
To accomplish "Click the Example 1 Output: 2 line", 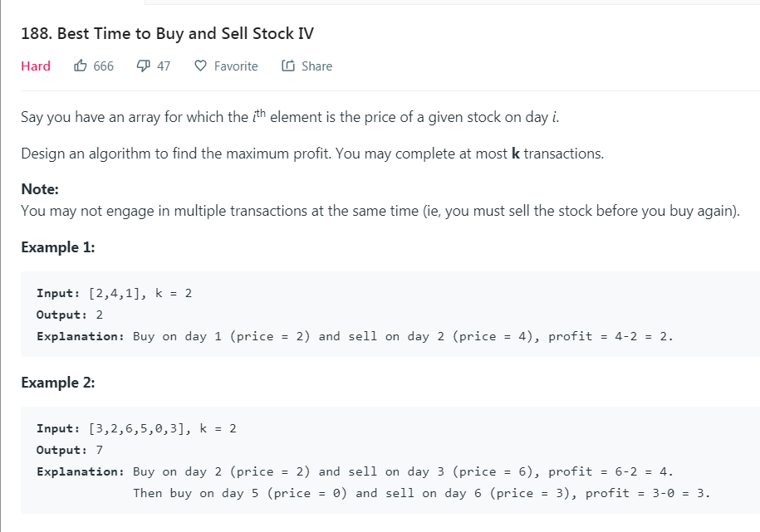I will (70, 315).
